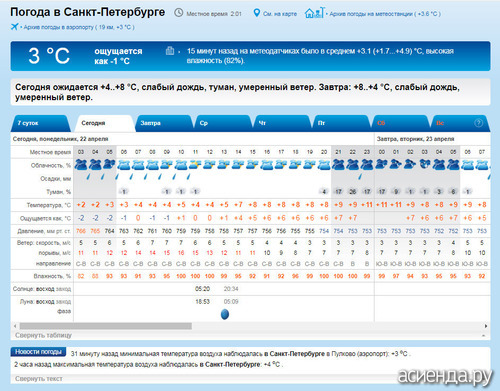Click the cloudiness icon for hour 02
Screen dimensions: 500x391
410,165
